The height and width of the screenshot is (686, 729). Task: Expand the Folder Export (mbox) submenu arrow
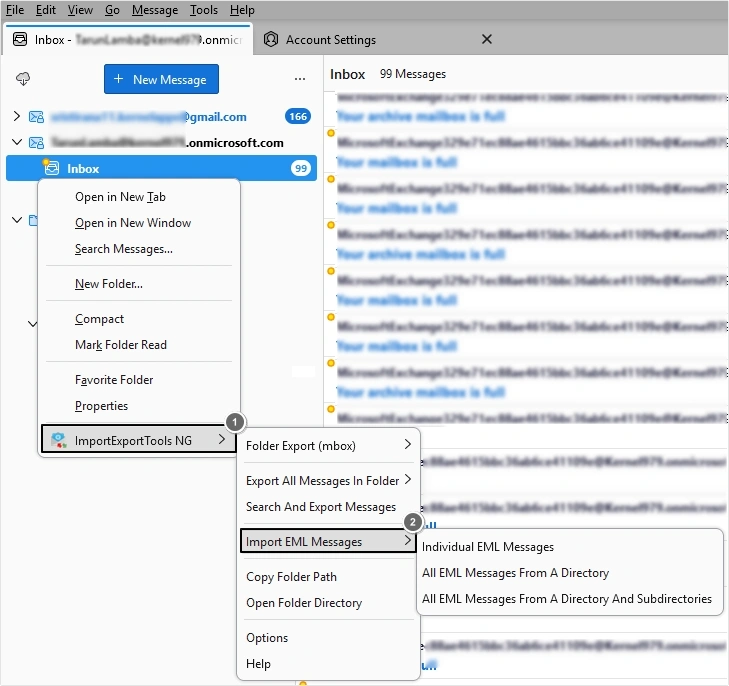pyautogui.click(x=408, y=444)
